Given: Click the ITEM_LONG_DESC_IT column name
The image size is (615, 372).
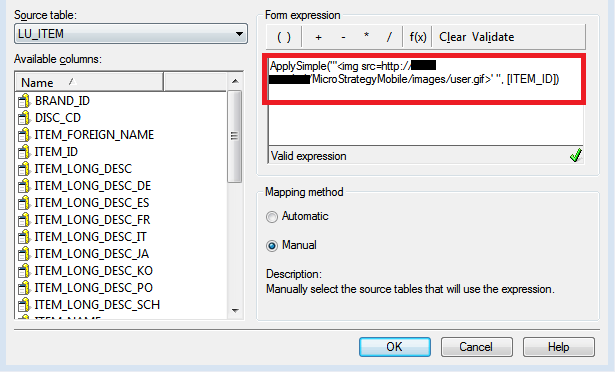Looking at the screenshot, I should click(x=91, y=237).
